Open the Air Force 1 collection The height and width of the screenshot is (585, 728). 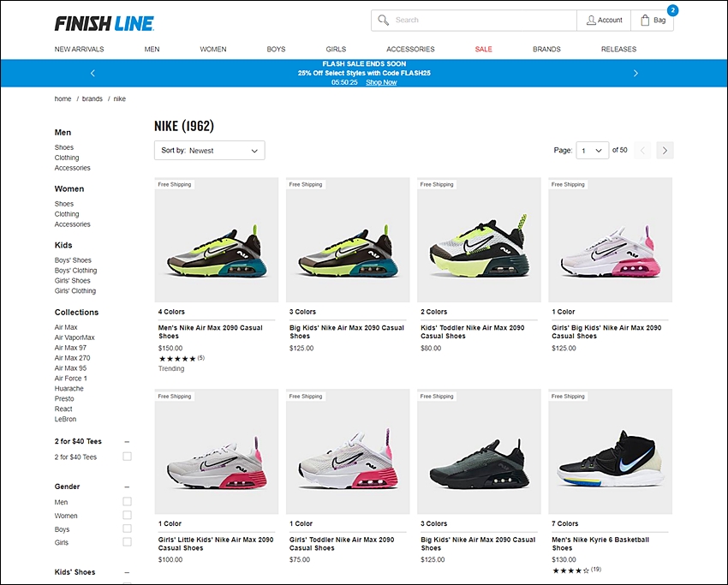(70, 379)
